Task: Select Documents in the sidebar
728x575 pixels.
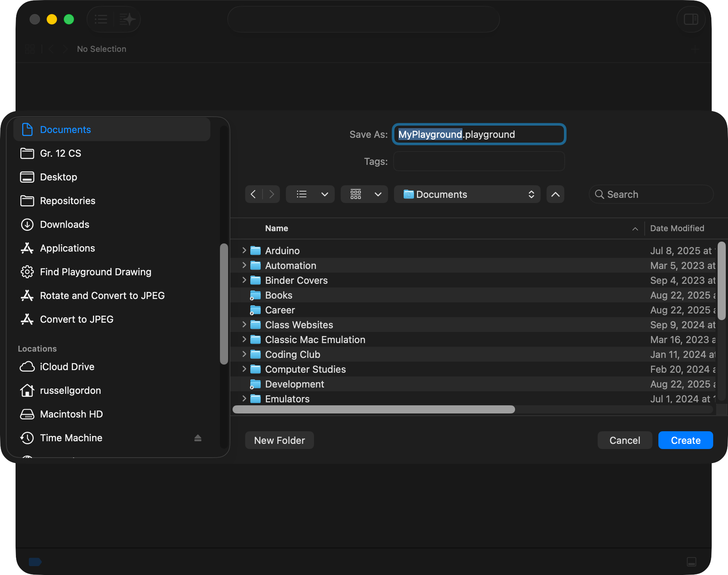Action: click(x=65, y=130)
